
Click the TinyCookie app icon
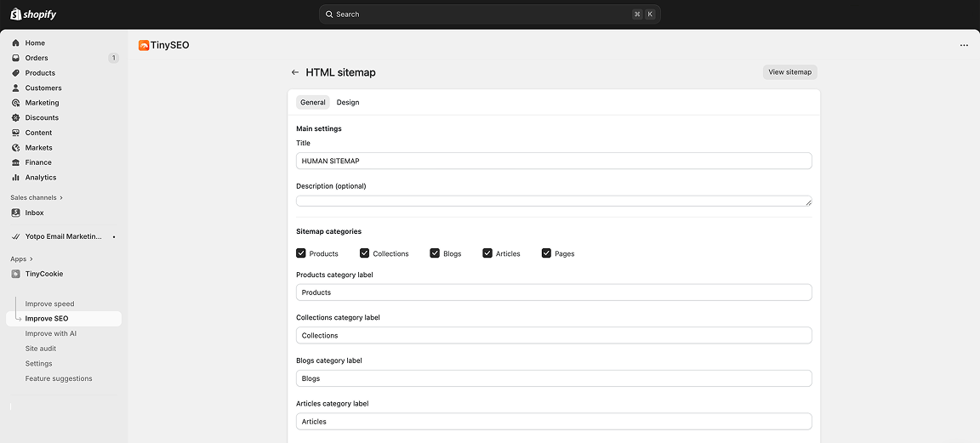click(15, 274)
